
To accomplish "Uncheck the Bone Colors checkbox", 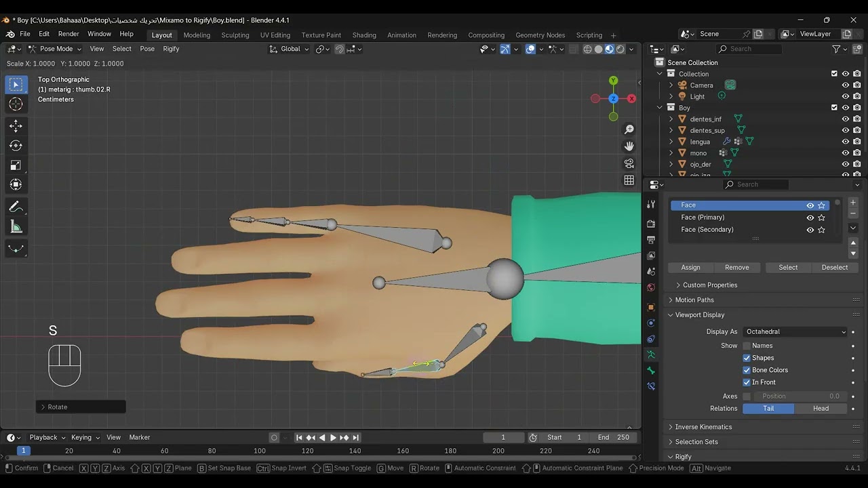I will pos(747,370).
